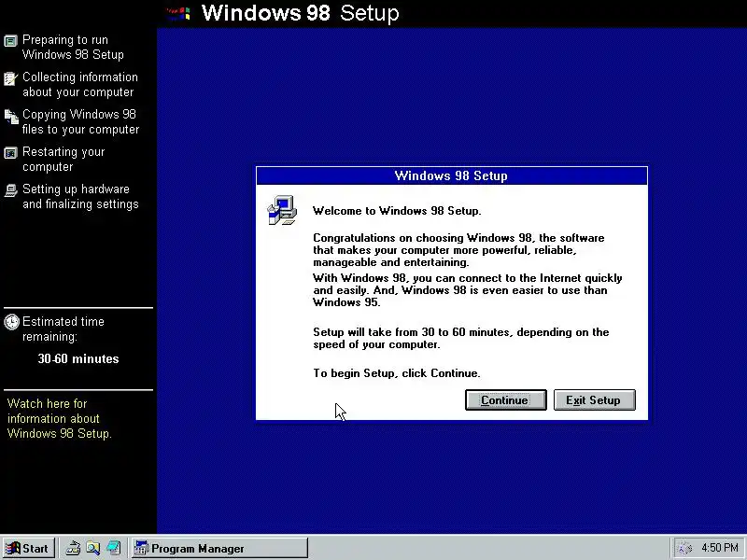
Task: Open the first quick launch icon next to Start
Action: coord(73,549)
